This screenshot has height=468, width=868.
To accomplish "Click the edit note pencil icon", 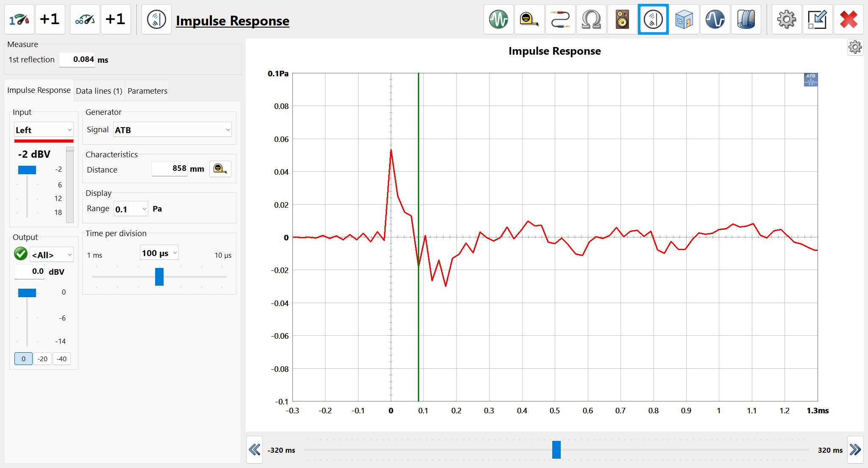I will pyautogui.click(x=818, y=19).
